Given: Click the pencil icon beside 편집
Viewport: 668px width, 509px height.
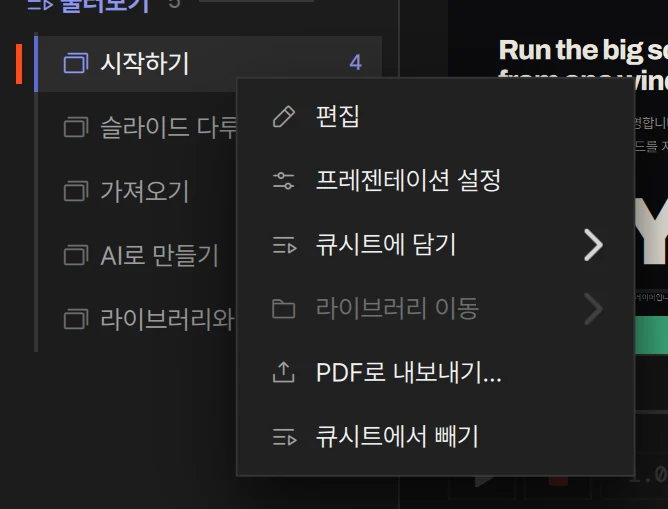Looking at the screenshot, I should click(284, 117).
